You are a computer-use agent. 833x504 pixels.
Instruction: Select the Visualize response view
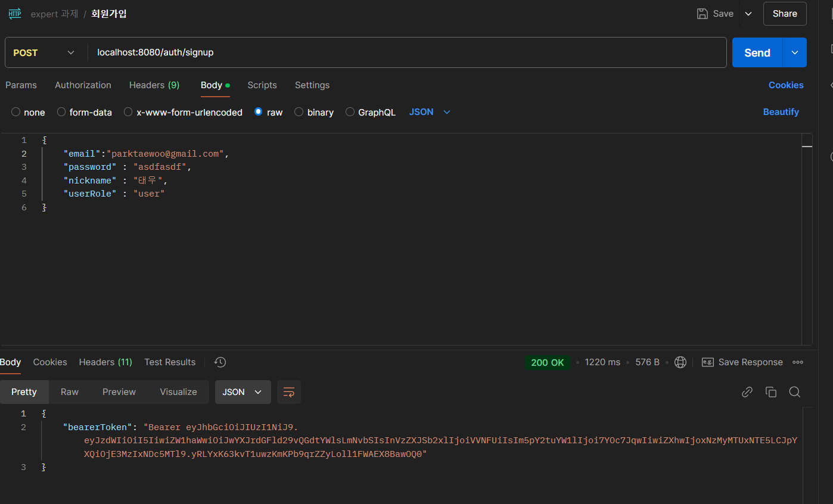(x=178, y=392)
